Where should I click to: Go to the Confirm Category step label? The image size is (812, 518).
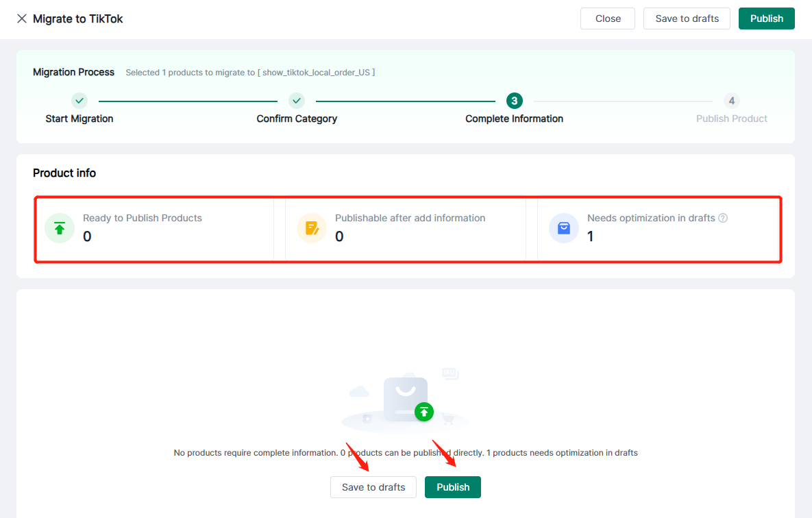297,119
